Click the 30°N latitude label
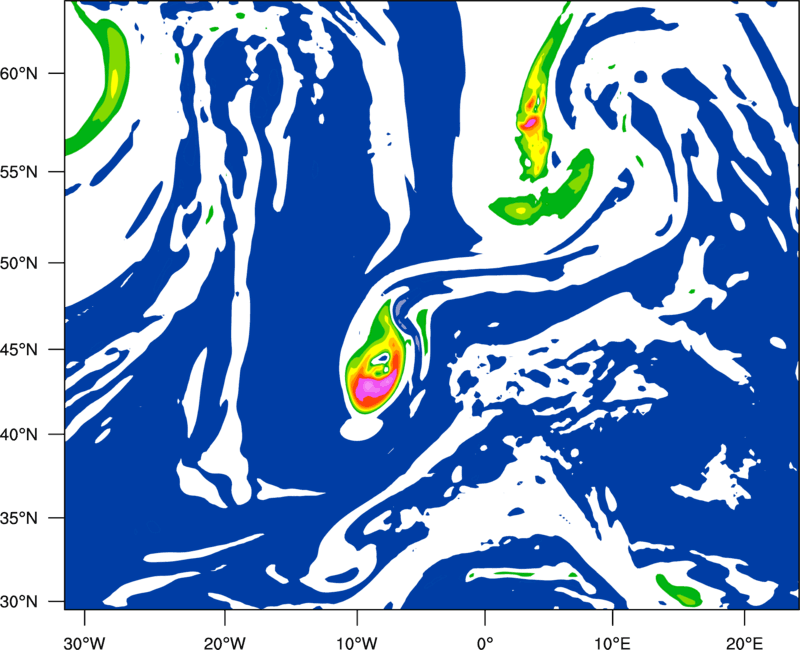This screenshot has width=800, height=650. point(19,602)
